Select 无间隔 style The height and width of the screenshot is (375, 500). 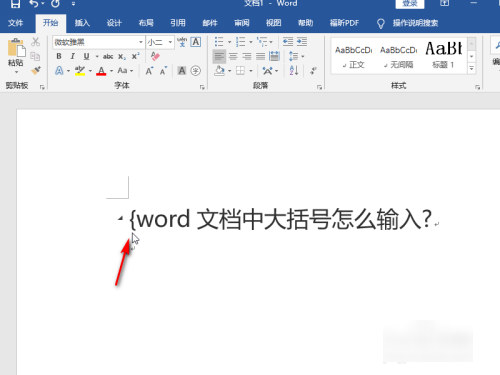[x=398, y=56]
